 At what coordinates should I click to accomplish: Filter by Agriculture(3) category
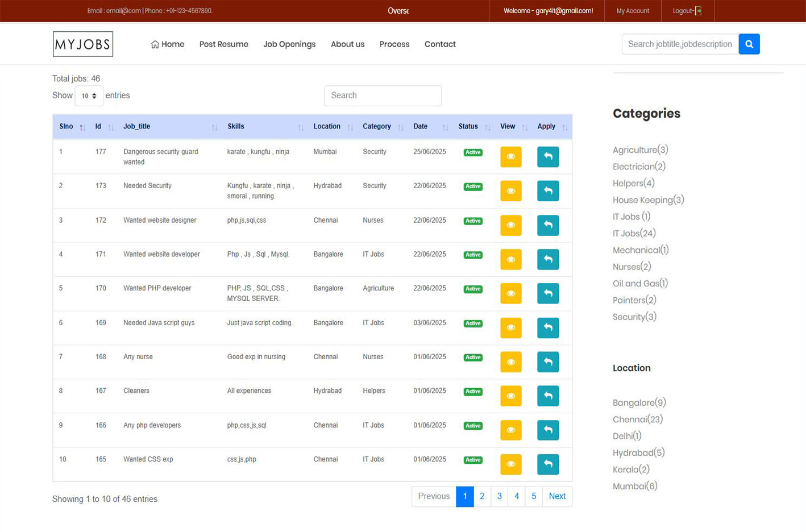click(640, 149)
